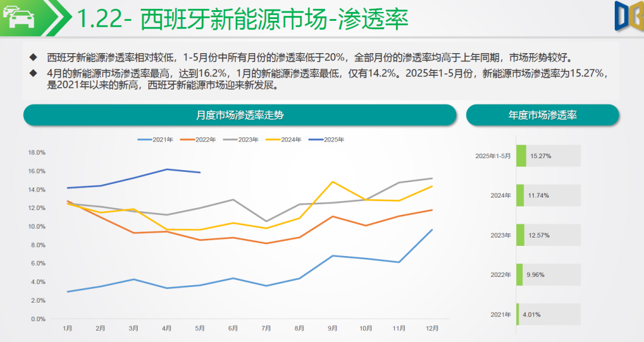Click the 4月 x-axis label
The width and height of the screenshot is (644, 342).
point(167,328)
